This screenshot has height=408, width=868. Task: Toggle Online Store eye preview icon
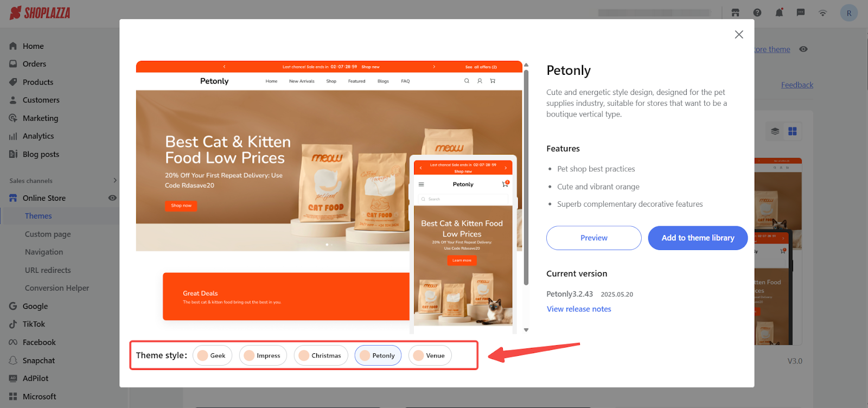pos(112,198)
